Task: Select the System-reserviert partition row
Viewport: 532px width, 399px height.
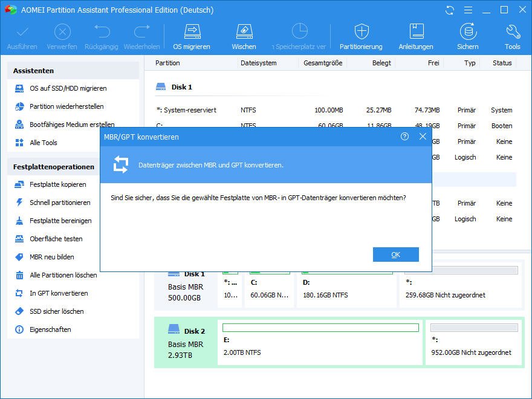Action: [x=335, y=110]
